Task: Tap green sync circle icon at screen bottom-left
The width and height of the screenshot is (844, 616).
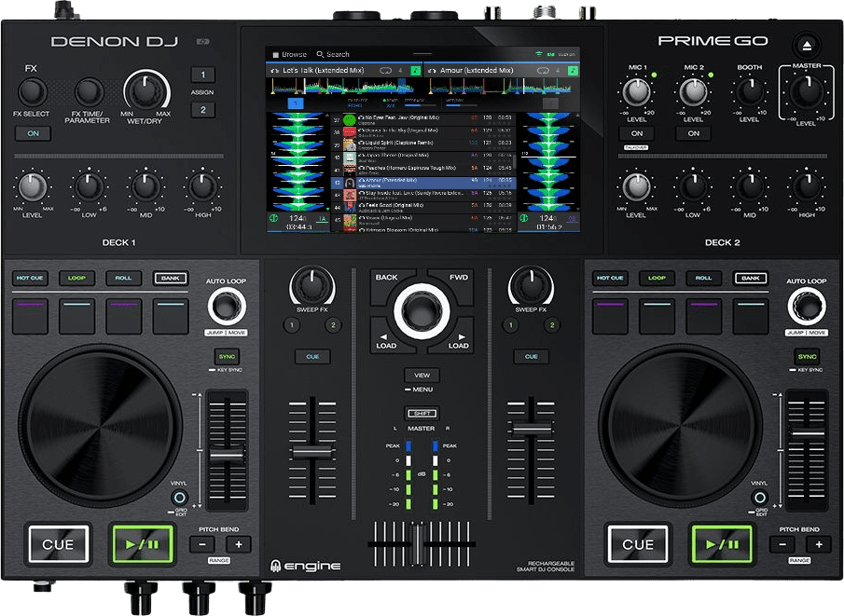Action: click(273, 218)
